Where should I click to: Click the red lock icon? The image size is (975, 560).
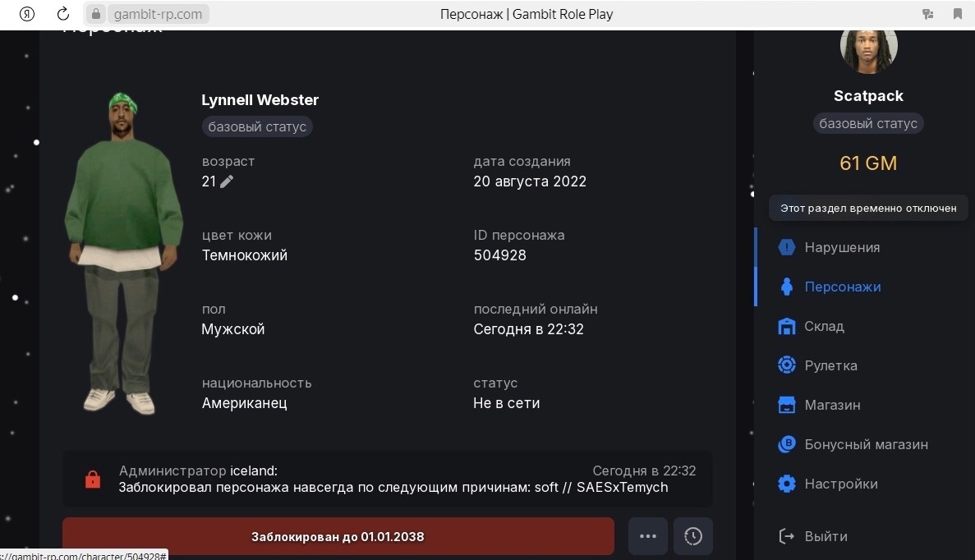coord(93,479)
